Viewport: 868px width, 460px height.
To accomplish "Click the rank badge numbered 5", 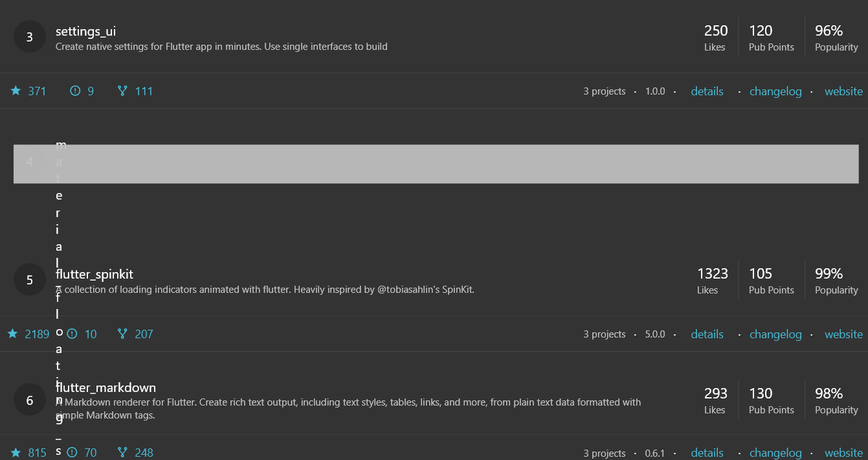I will pos(29,279).
